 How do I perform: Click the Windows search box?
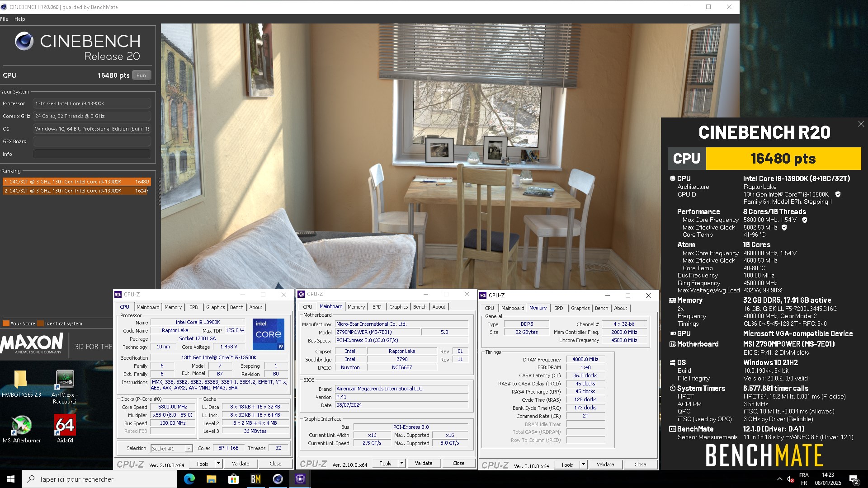pyautogui.click(x=99, y=479)
